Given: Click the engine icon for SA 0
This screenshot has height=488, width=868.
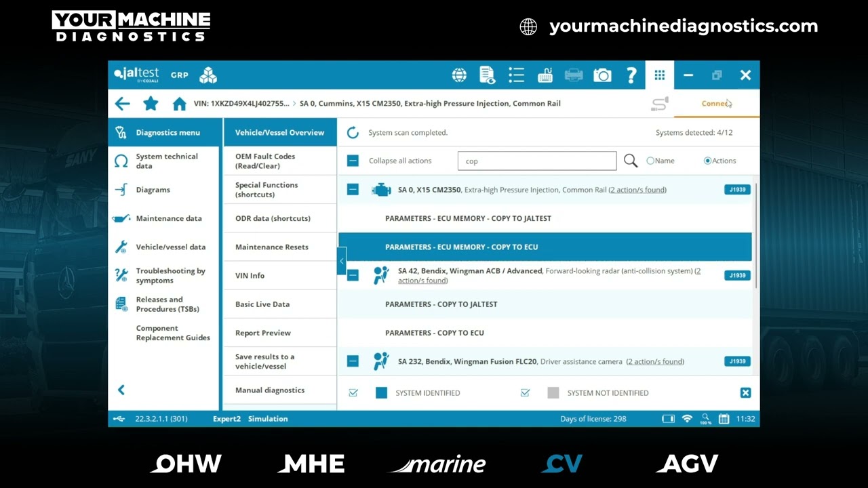Looking at the screenshot, I should [x=381, y=190].
